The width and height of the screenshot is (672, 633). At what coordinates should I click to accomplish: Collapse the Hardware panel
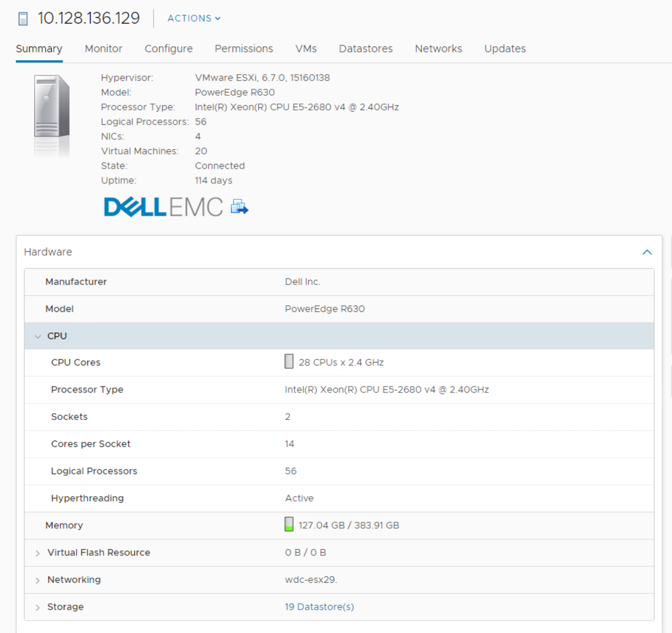click(x=647, y=252)
